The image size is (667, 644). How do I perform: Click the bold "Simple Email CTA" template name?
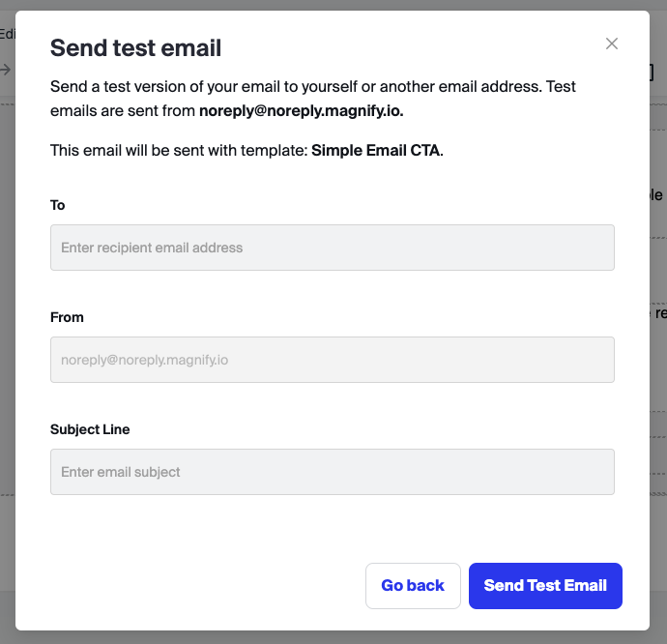[x=375, y=152]
